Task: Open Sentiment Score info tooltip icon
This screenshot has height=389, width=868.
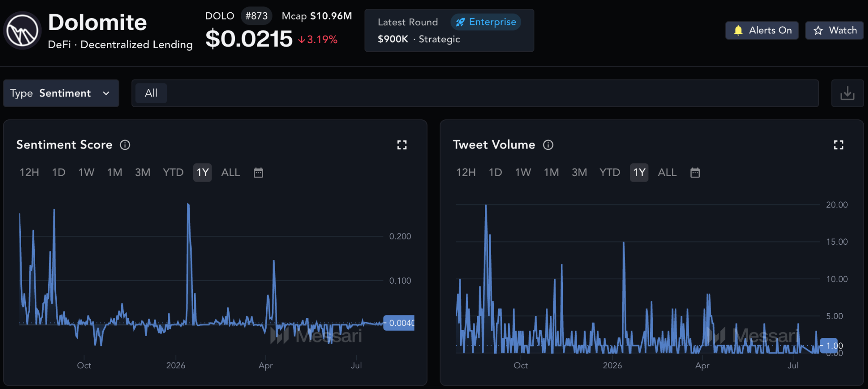Action: click(x=125, y=145)
